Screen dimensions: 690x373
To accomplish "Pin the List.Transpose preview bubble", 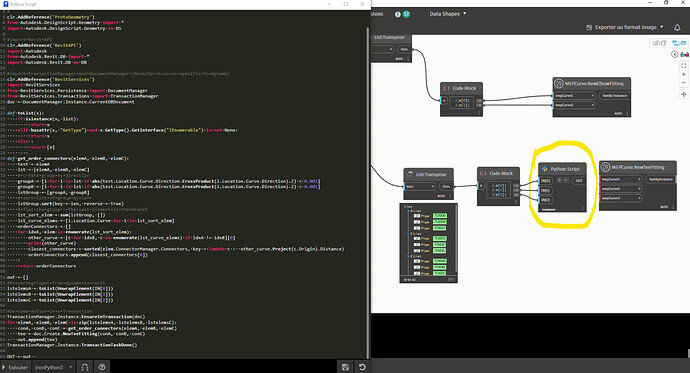I will (x=451, y=279).
